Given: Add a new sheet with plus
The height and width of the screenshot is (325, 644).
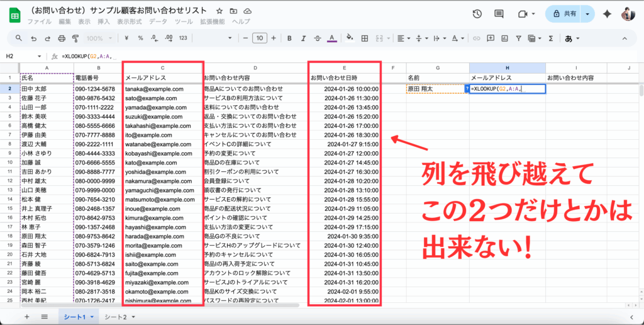Looking at the screenshot, I should click(x=27, y=317).
